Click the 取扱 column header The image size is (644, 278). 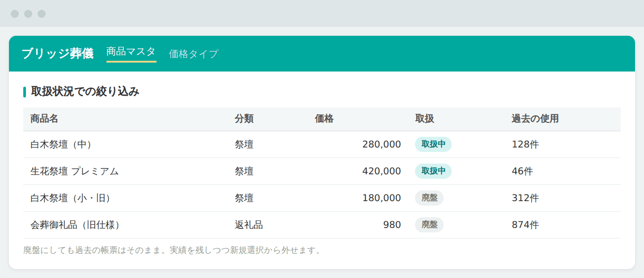[424, 119]
